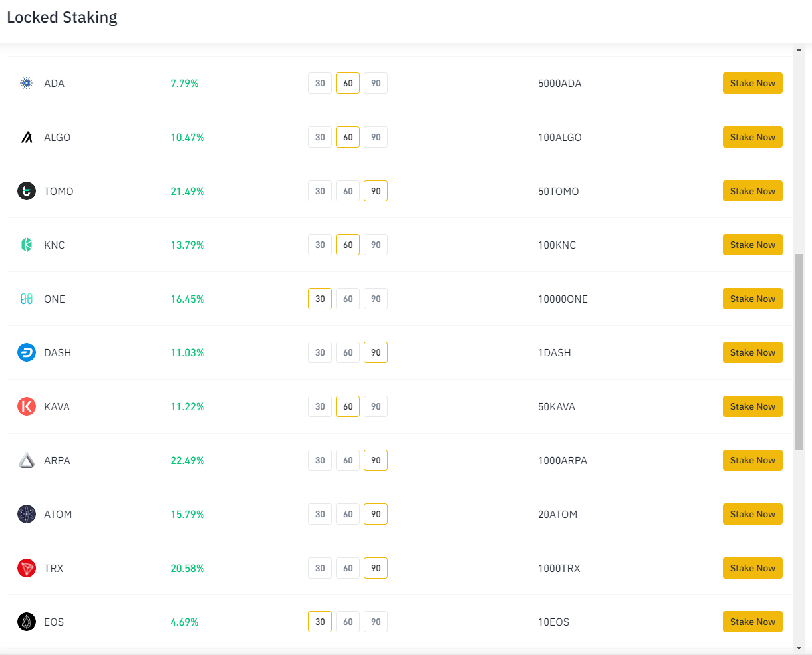The width and height of the screenshot is (812, 655).
Task: Click the ATOM coin icon
Action: tap(27, 514)
